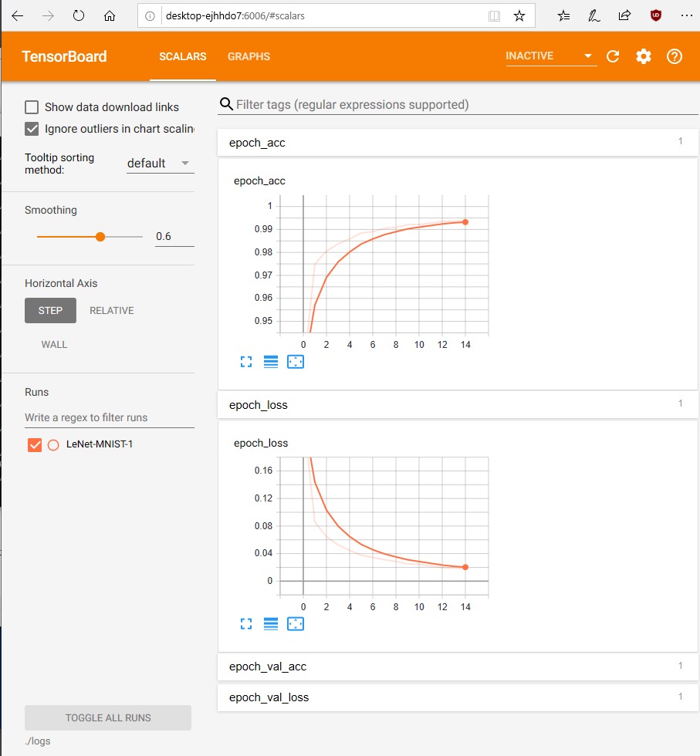Uncheck the LeNet-MNIST-1 run checkbox
700x756 pixels.
click(34, 444)
